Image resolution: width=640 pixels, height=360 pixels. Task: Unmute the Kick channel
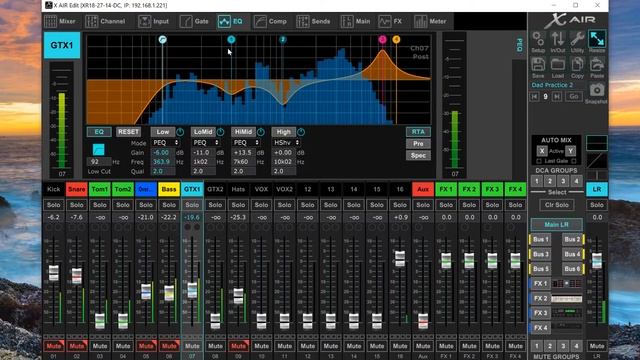tap(53, 346)
